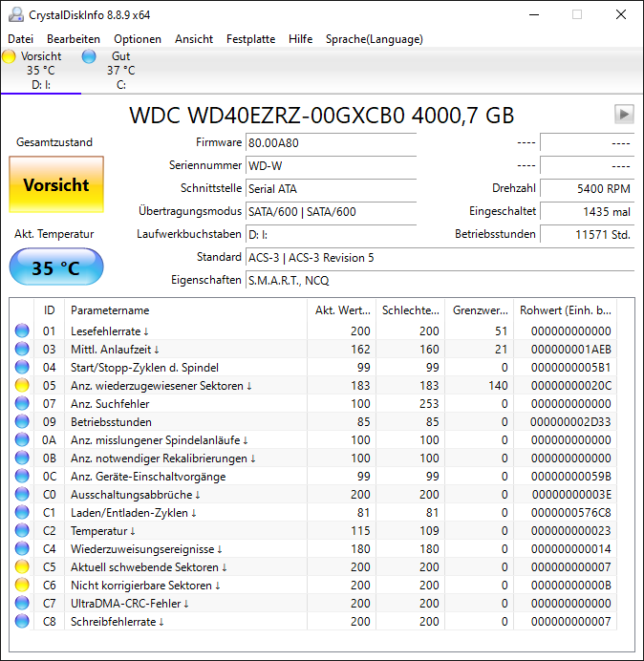
Task: Select the Anz. wiederzugewiesener Sektoren text
Action: [161, 386]
